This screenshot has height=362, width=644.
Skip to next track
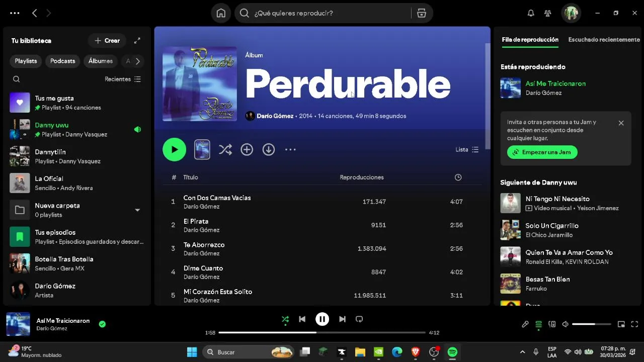[x=342, y=319]
